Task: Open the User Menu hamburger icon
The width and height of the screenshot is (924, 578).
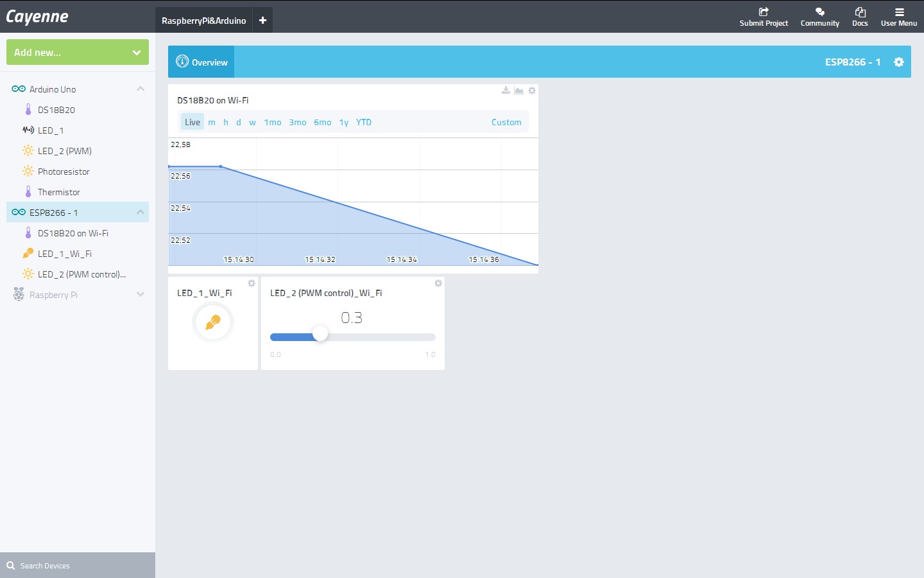Action: pos(899,12)
